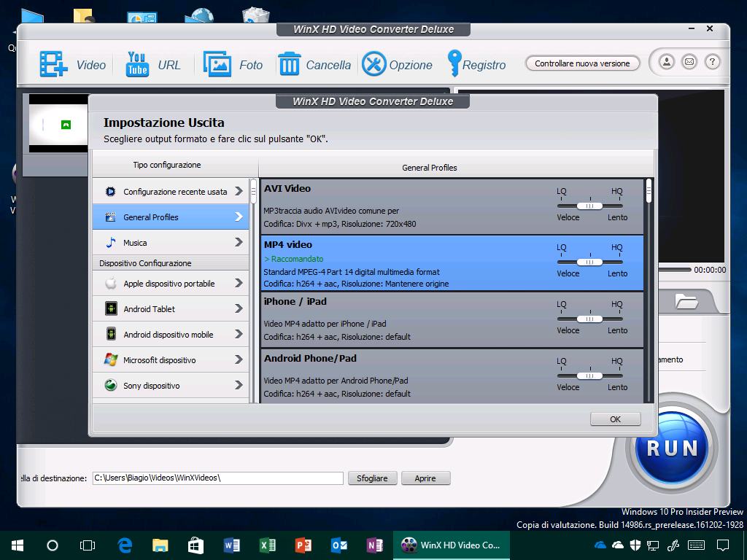Viewport: 747px width, 560px height.
Task: Select the Musica category
Action: pyautogui.click(x=171, y=242)
